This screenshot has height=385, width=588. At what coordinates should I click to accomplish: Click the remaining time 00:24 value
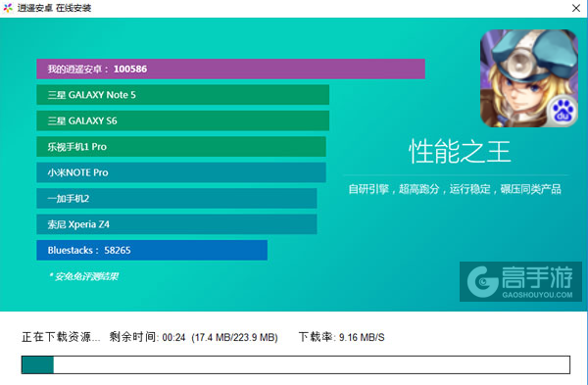(x=174, y=337)
